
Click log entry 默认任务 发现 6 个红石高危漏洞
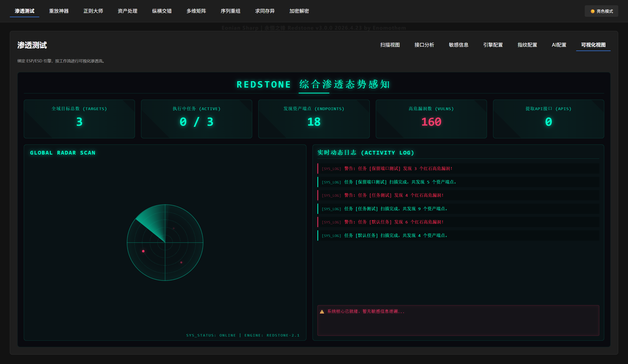(458, 222)
